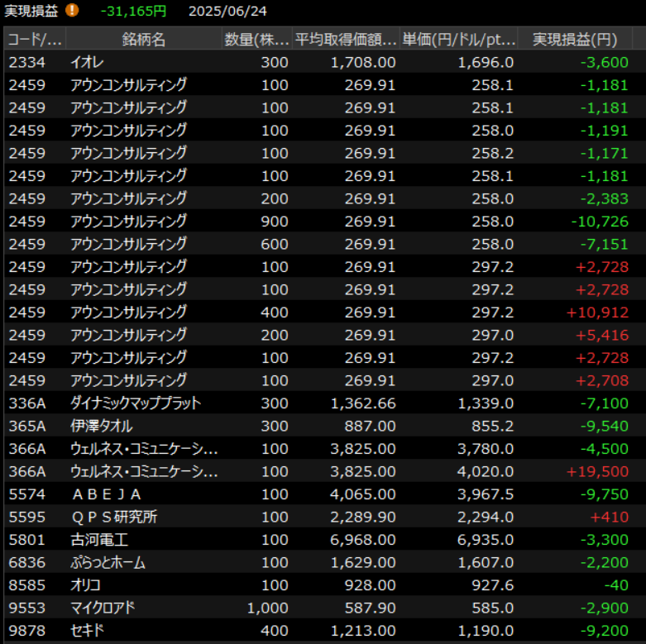Click the code 9878 cell
The height and width of the screenshot is (644, 646).
coord(26,631)
